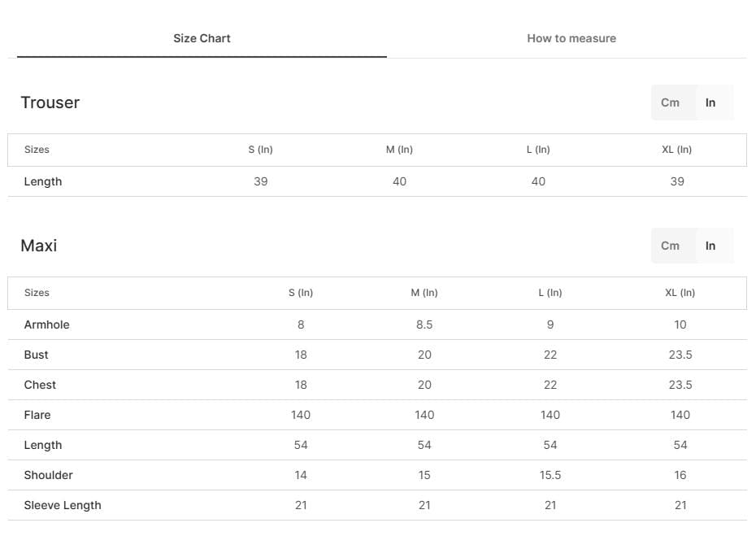Switch Trouser measurements to Cm

[670, 102]
